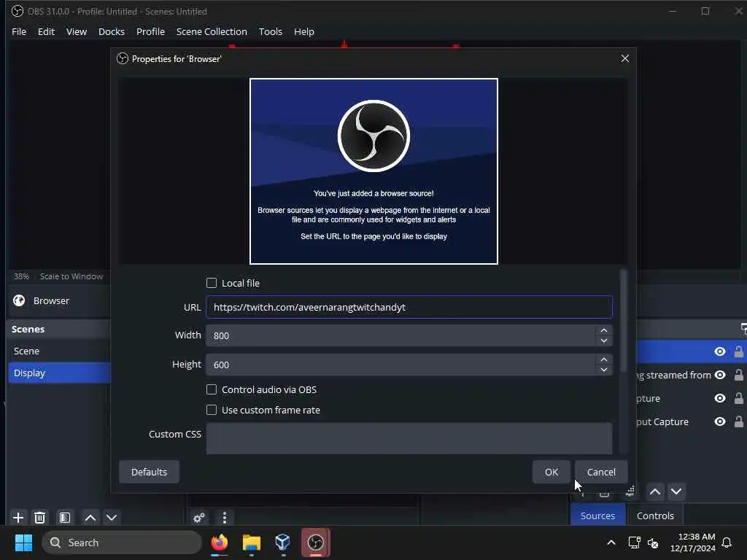747x560 pixels.
Task: Reset properties with the Defaults button
Action: pos(149,472)
